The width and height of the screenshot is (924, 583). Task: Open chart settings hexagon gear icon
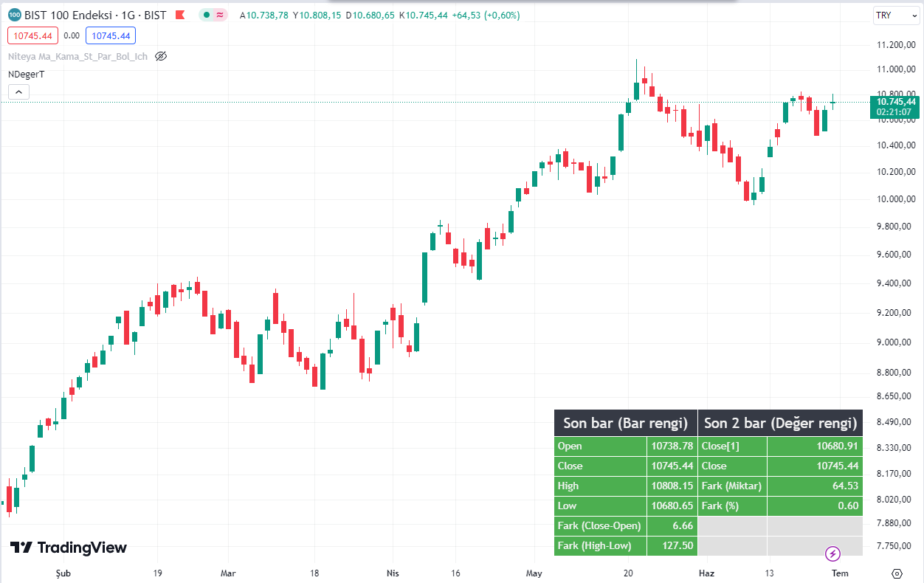897,573
